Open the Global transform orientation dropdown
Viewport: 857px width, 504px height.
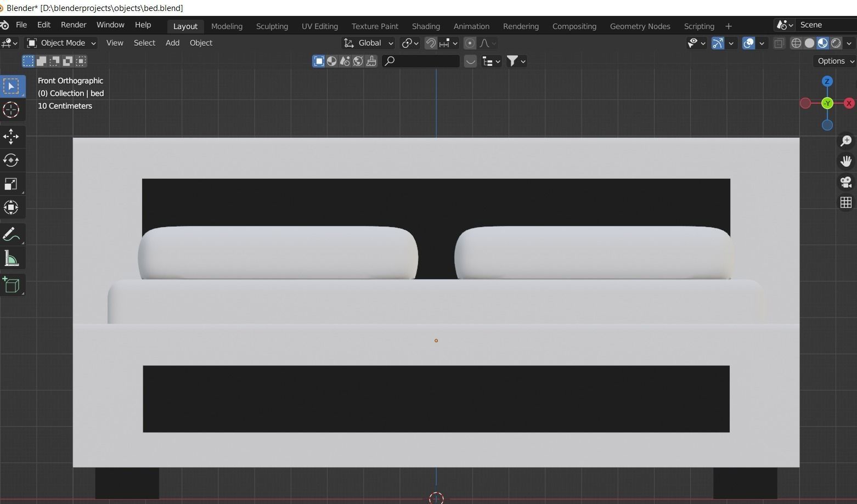pos(368,43)
